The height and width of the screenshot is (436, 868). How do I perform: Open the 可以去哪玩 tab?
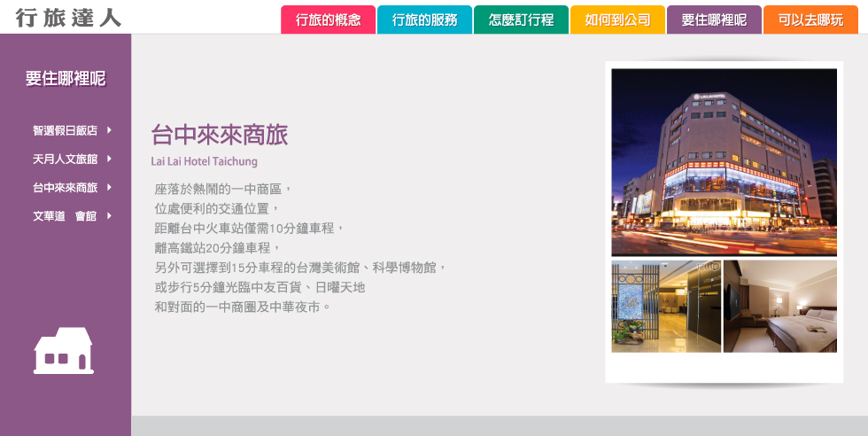pyautogui.click(x=810, y=20)
